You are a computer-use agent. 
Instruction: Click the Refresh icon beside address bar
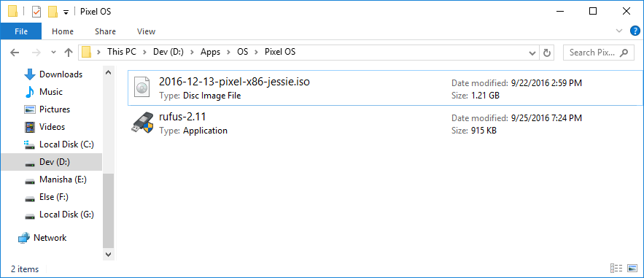point(546,53)
